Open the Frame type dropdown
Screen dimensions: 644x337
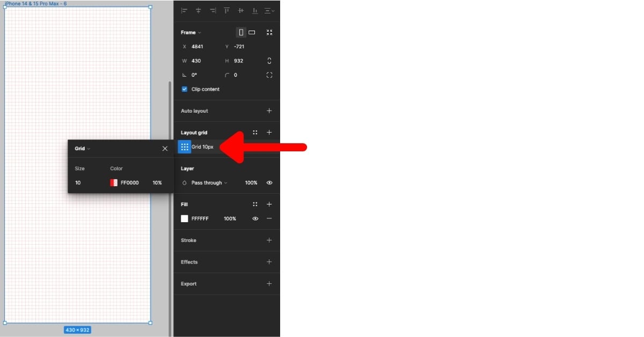tap(191, 32)
